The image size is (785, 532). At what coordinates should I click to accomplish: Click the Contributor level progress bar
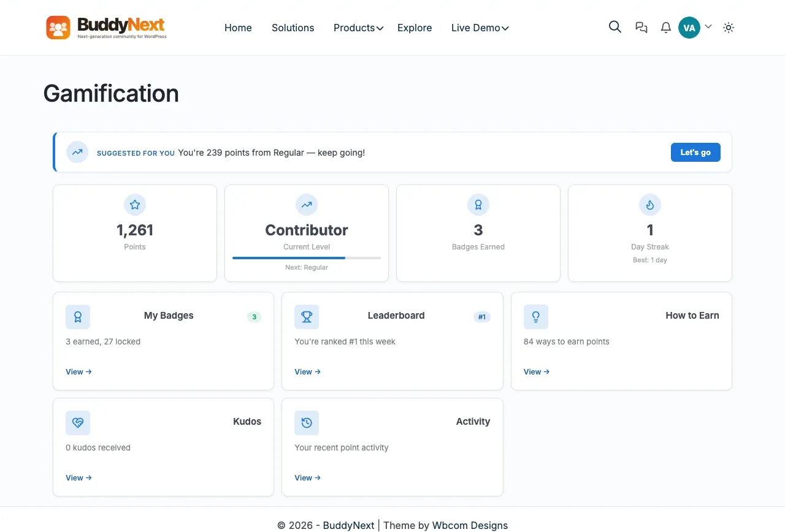307,258
